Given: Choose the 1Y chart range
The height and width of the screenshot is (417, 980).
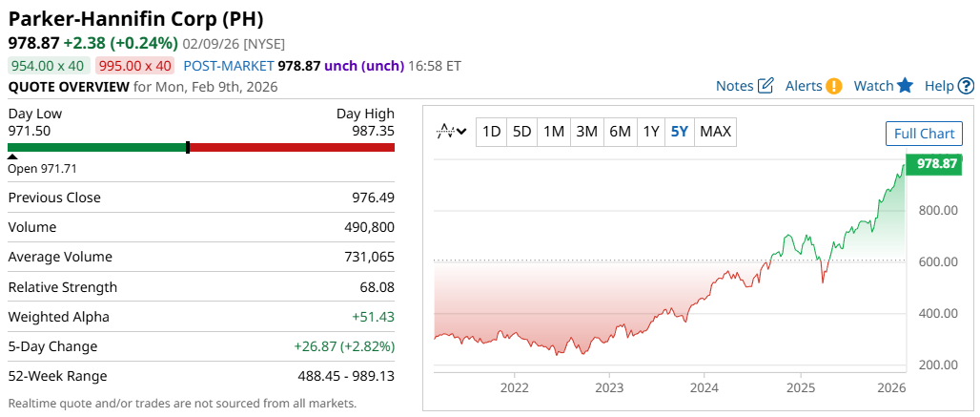Looking at the screenshot, I should click(x=650, y=132).
